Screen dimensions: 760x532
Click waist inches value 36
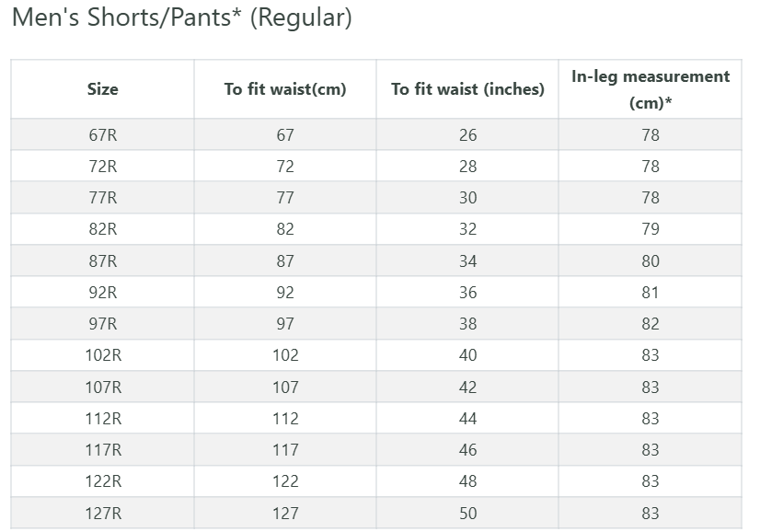[x=467, y=293]
